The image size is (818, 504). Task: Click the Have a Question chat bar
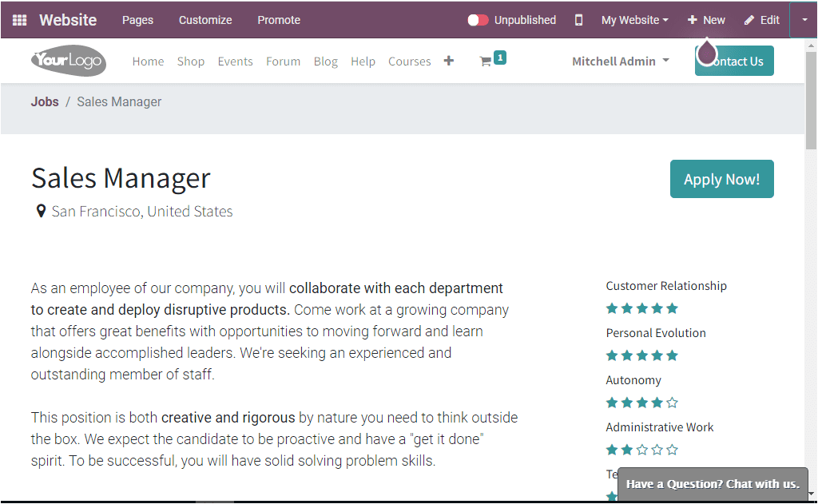(x=713, y=484)
